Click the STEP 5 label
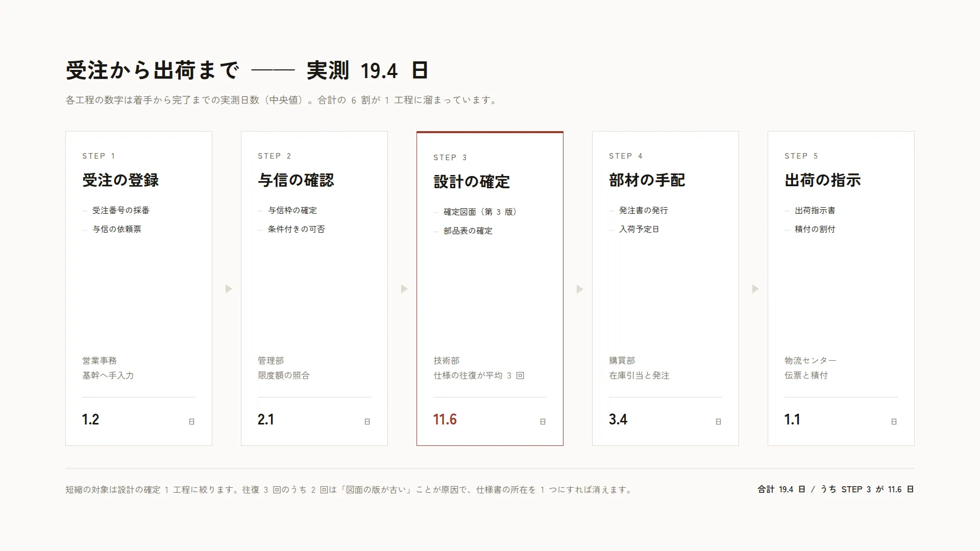The width and height of the screenshot is (980, 551). tap(801, 156)
